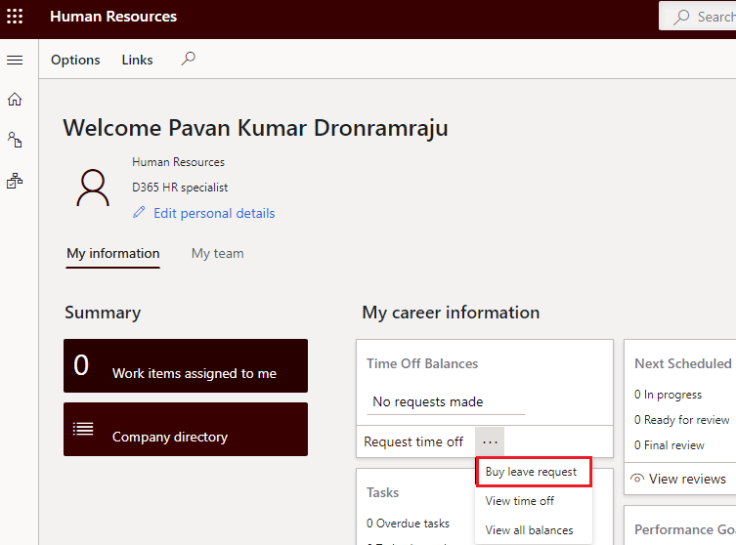Viewport: 736px width, 545px height.
Task: Click the Company directory list icon
Action: click(84, 429)
